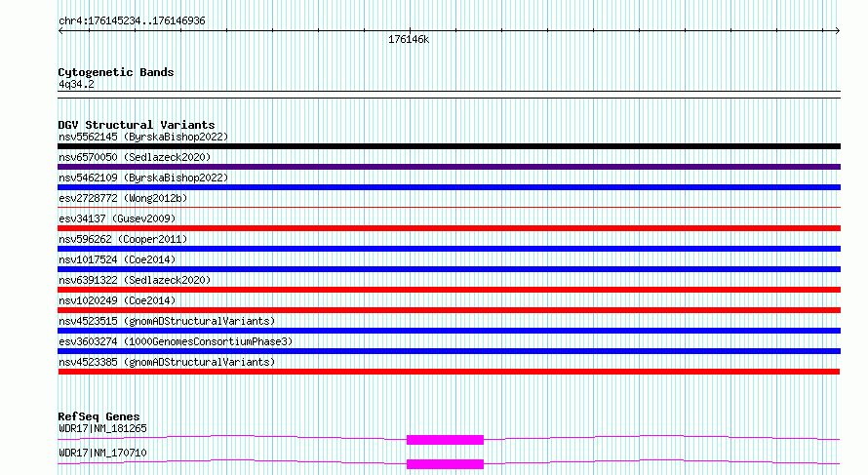Open the nsv1020249 (Coe2014) label
Image resolution: width=868 pixels, height=475 pixels.
click(x=117, y=300)
